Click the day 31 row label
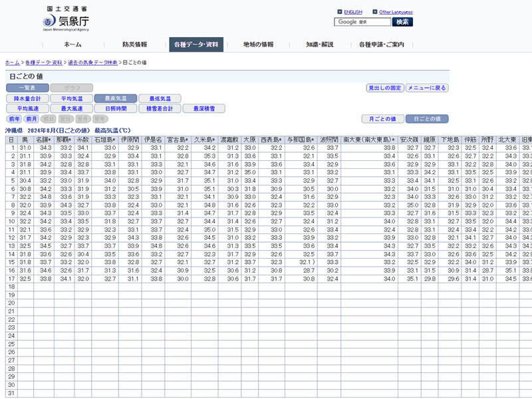532x399 pixels. click(x=11, y=393)
